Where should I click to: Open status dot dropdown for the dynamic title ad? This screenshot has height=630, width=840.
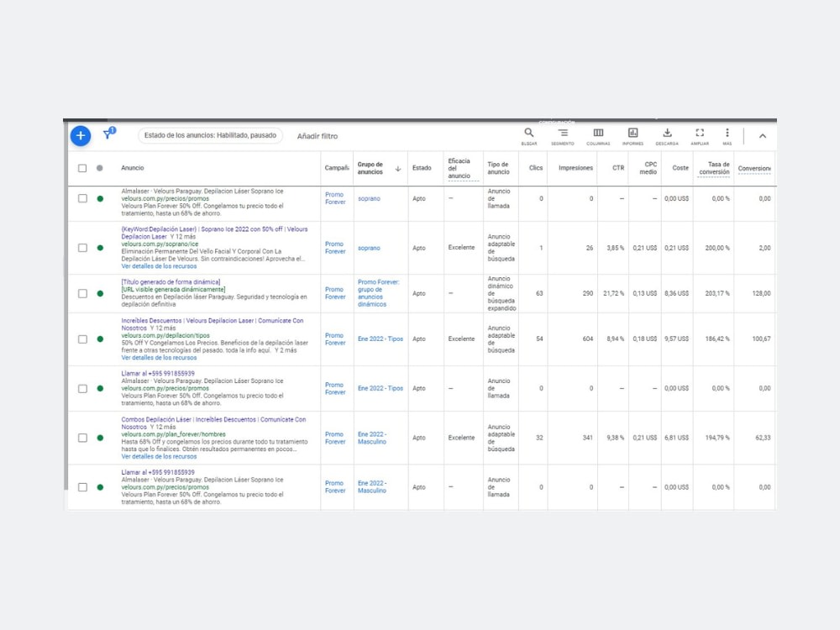(x=100, y=293)
